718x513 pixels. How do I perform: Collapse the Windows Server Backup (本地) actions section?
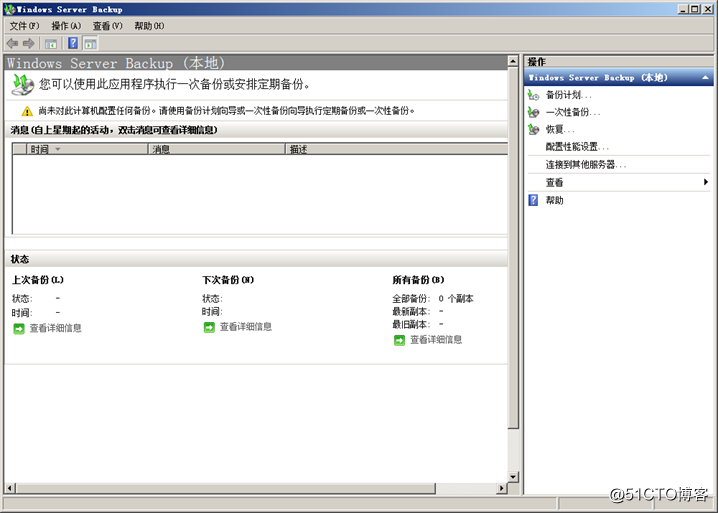click(x=705, y=77)
